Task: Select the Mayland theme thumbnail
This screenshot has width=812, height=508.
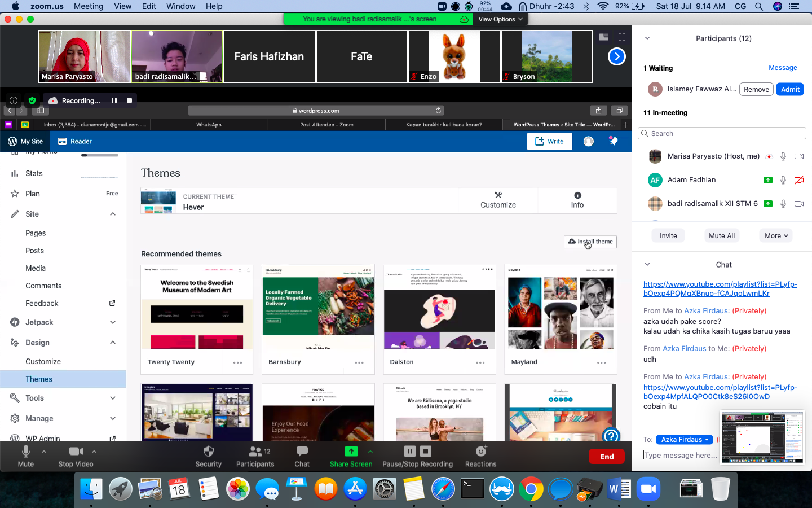Action: pyautogui.click(x=561, y=307)
